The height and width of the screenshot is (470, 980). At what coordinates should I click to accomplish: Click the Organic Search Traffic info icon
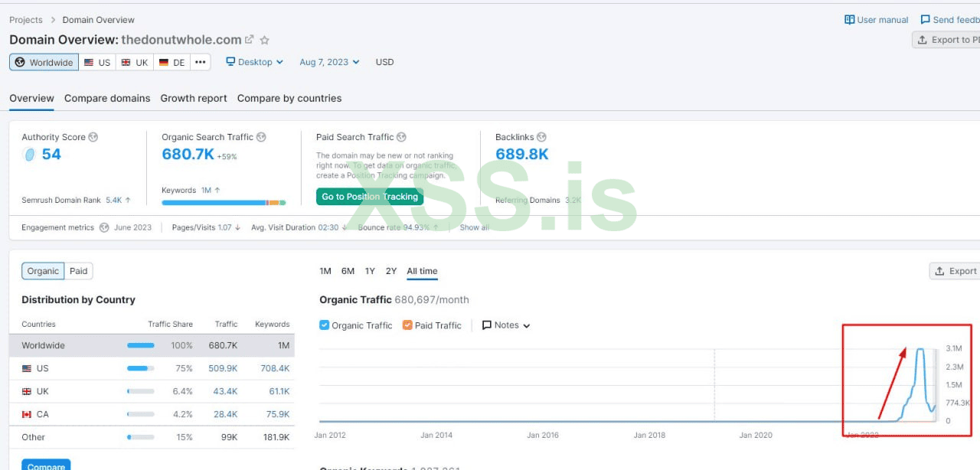(261, 137)
